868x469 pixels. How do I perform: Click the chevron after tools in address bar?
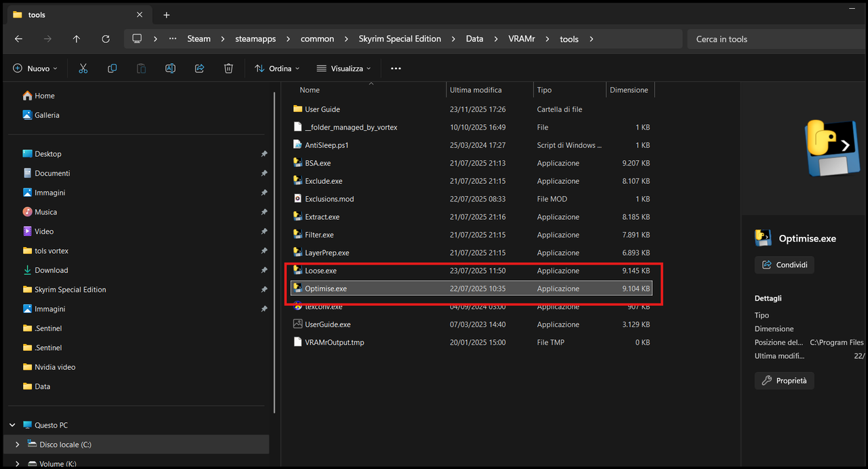click(591, 39)
